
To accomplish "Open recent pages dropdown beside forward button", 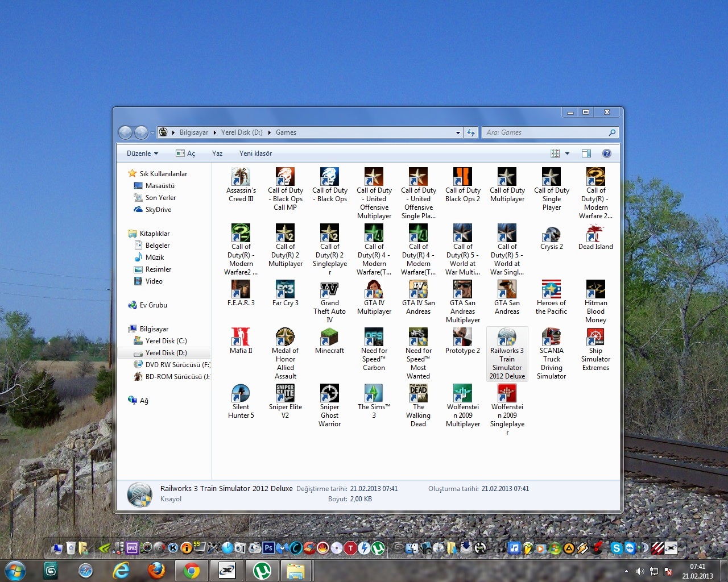I will pyautogui.click(x=152, y=133).
